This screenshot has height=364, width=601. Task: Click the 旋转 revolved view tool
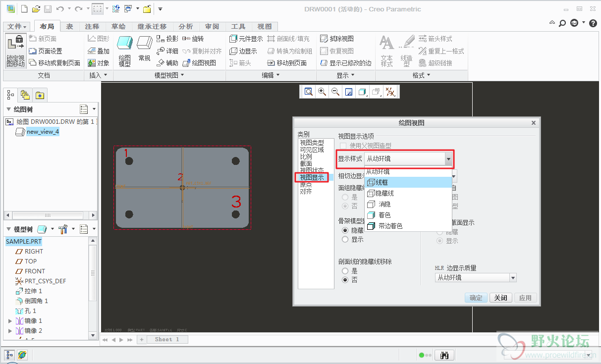[193, 39]
